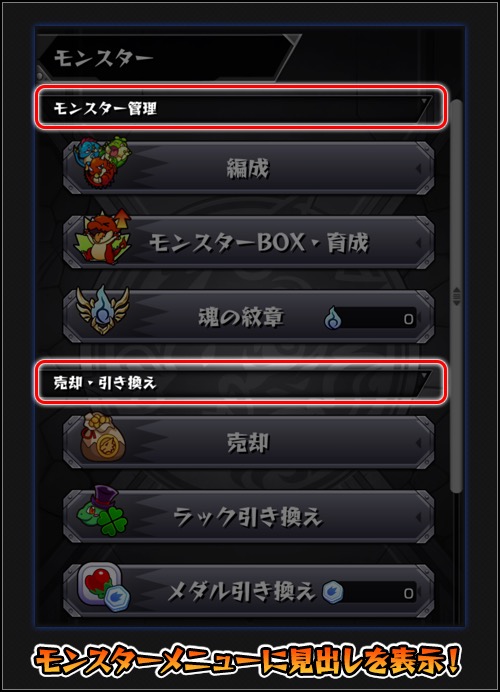The width and height of the screenshot is (500, 692).
Task: Click the blue flame soul counter icon
Action: pyautogui.click(x=333, y=318)
